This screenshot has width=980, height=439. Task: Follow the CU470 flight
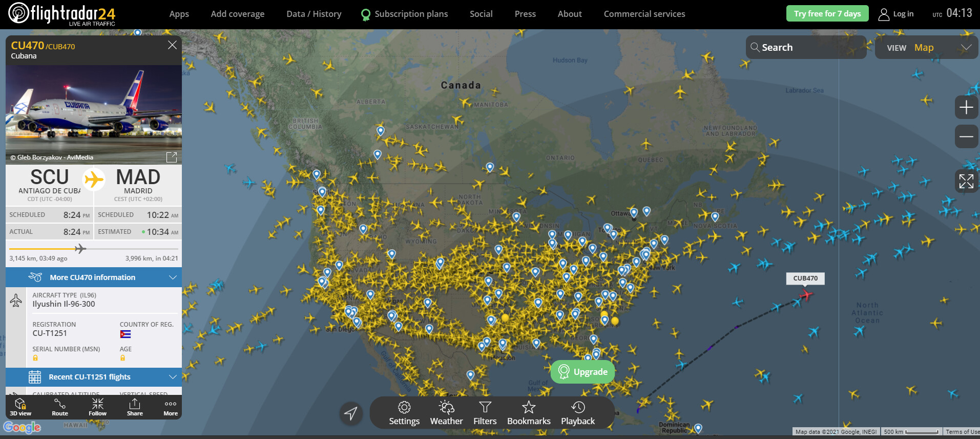(x=97, y=407)
